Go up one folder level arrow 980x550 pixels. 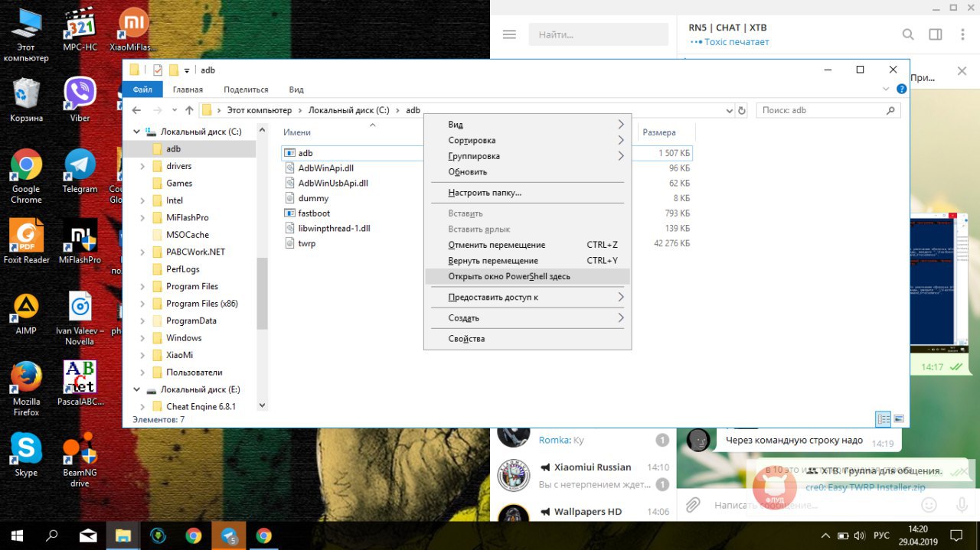189,110
